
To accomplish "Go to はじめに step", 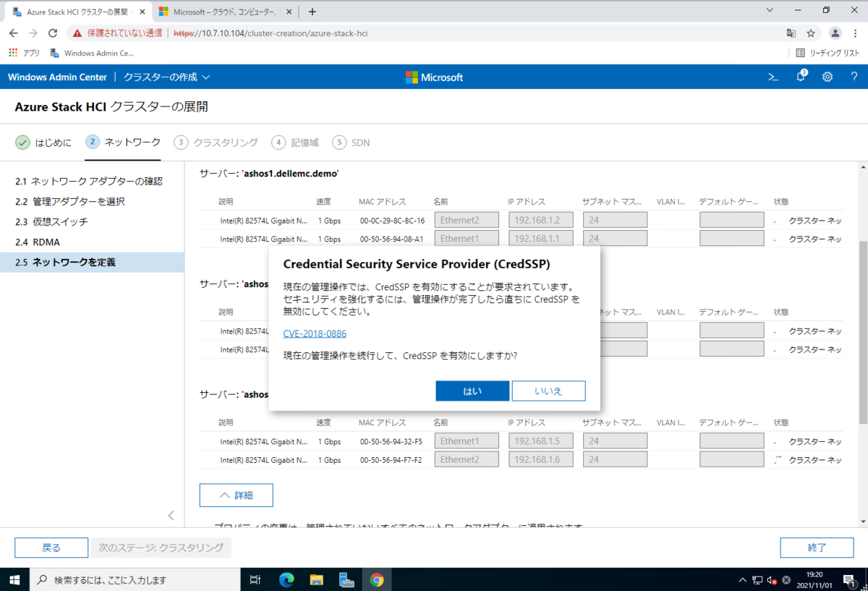I will pyautogui.click(x=43, y=143).
